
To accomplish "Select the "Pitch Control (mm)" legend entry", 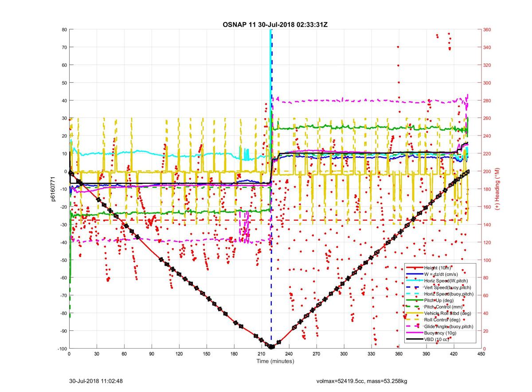I will pyautogui.click(x=443, y=307).
